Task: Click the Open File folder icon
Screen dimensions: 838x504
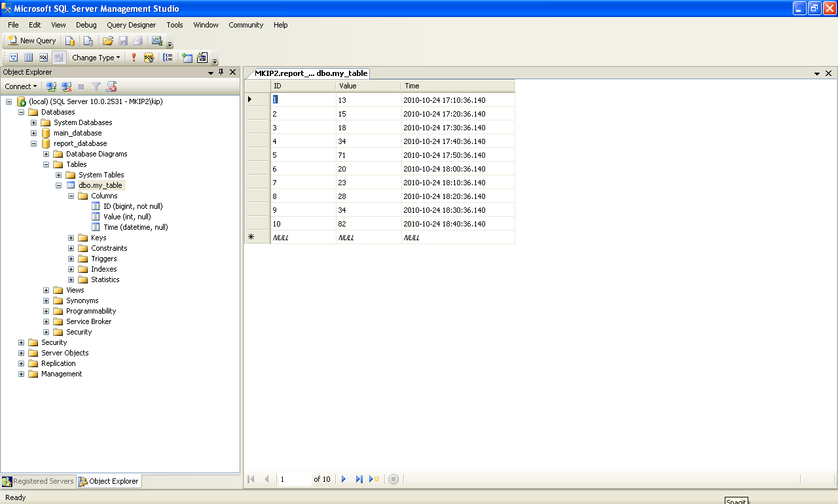Action: [108, 41]
